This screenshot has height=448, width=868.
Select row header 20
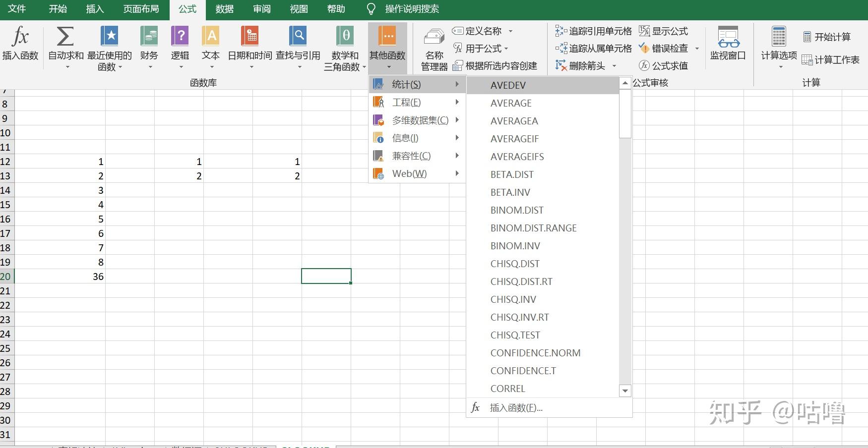point(7,277)
